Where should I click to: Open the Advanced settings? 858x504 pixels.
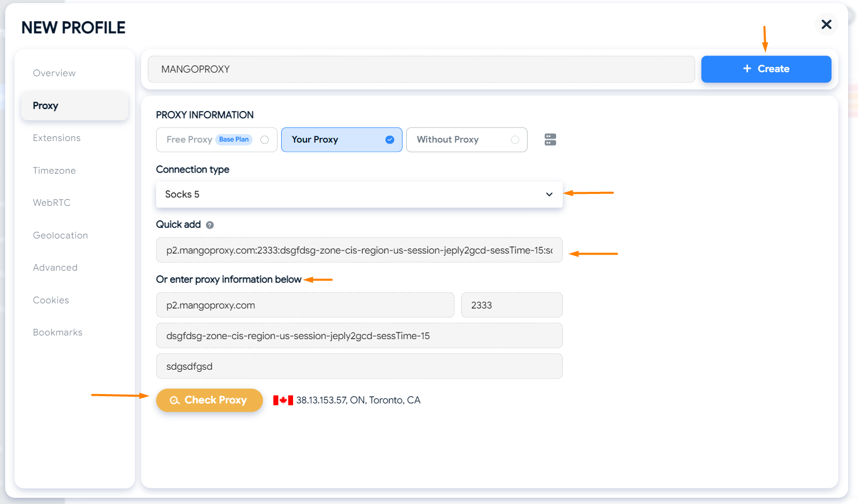(x=55, y=268)
